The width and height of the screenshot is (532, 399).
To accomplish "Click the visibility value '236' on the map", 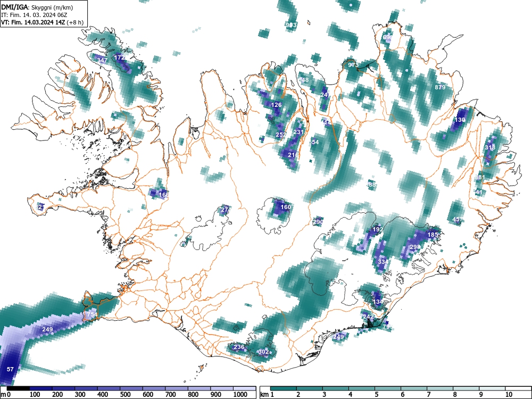I will [x=239, y=347].
